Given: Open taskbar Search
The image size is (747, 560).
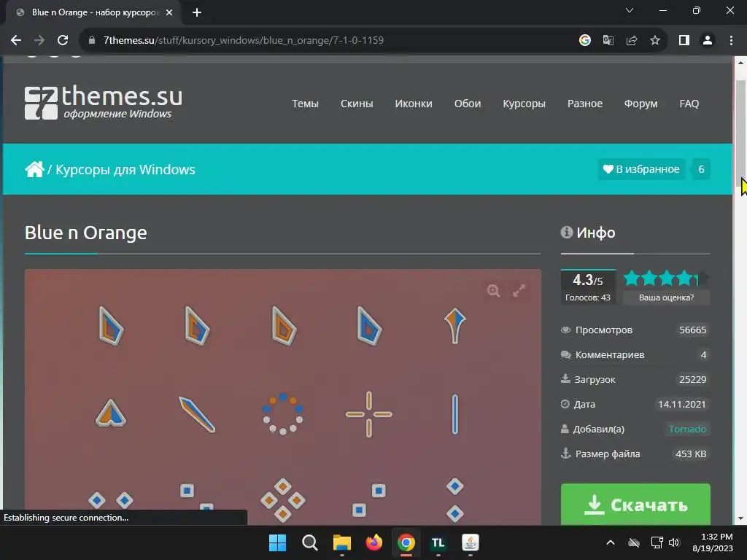Looking at the screenshot, I should pyautogui.click(x=309, y=542).
